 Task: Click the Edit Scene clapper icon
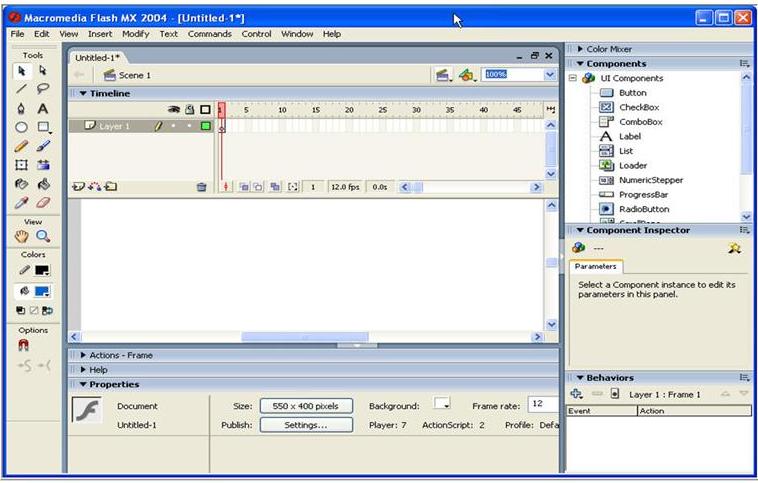tap(443, 75)
